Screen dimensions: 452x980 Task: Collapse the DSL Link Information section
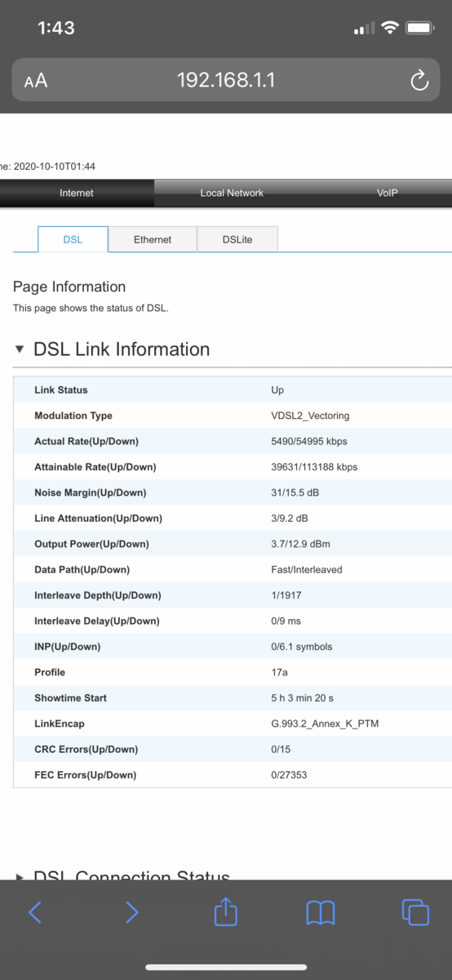(20, 350)
